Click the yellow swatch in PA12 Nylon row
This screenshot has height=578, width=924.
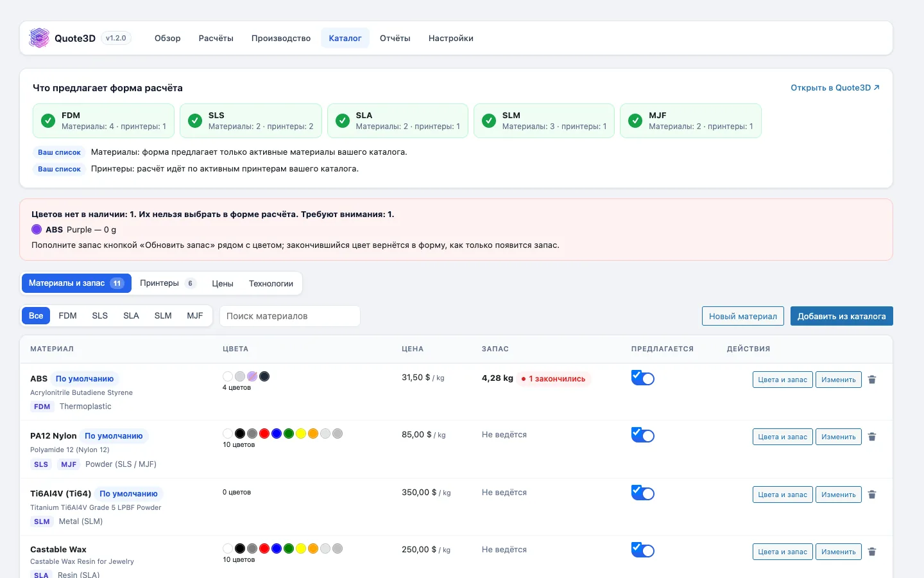coord(301,433)
